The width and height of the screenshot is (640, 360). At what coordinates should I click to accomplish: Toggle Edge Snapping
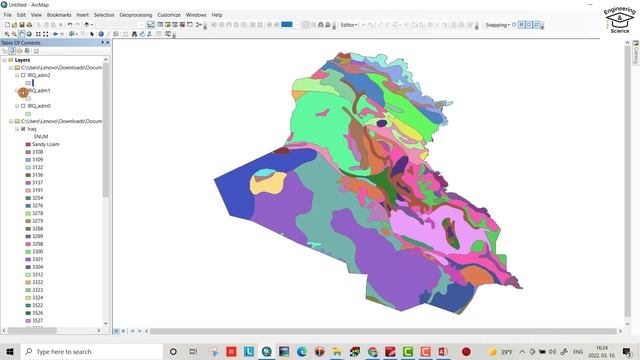pyautogui.click(x=536, y=25)
